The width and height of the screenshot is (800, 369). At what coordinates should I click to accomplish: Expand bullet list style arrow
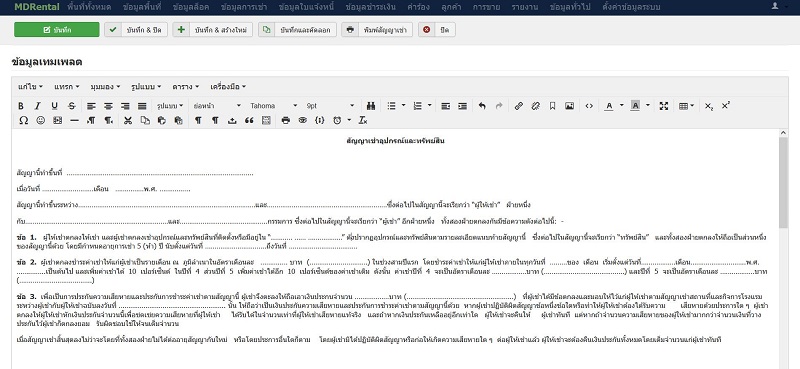(404, 106)
